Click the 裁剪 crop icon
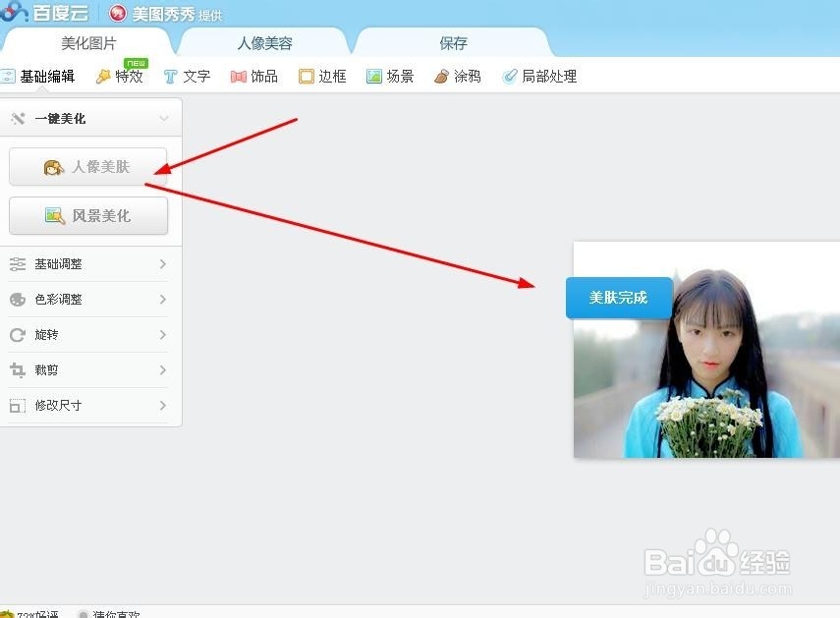 pyautogui.click(x=18, y=370)
